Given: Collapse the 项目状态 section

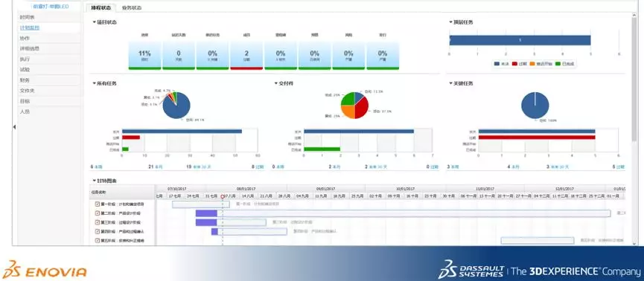Looking at the screenshot, I should click(94, 22).
